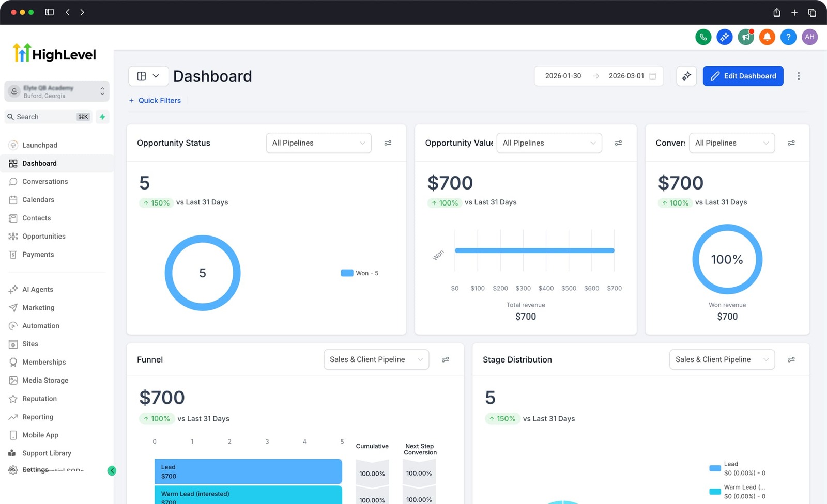This screenshot has height=504, width=827.
Task: Open Stage Distribution pipeline dropdown
Action: click(x=722, y=359)
